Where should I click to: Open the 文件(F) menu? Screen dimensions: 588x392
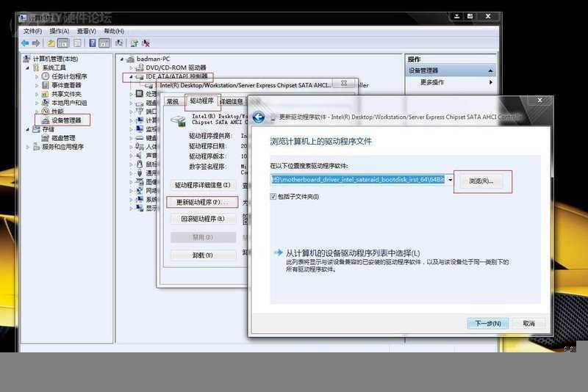click(32, 31)
